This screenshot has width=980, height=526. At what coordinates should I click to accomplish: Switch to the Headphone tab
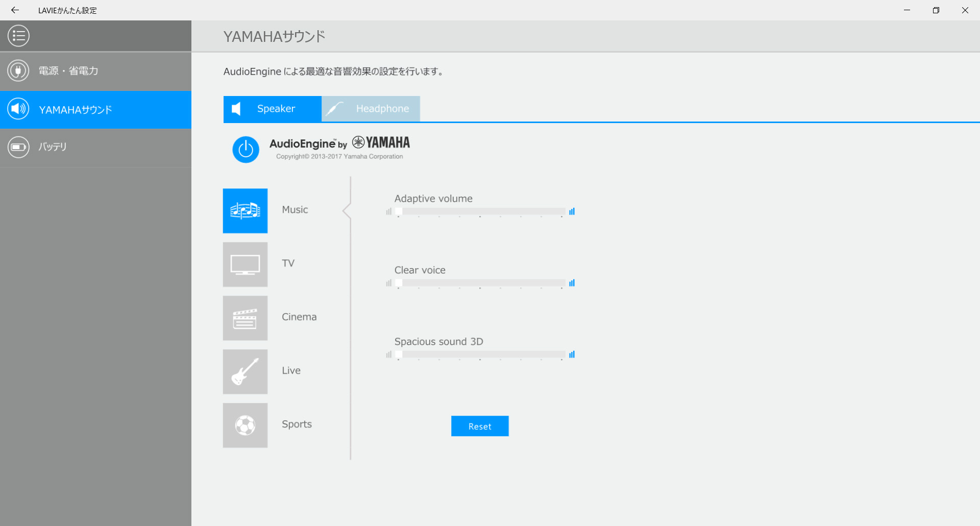[371, 109]
